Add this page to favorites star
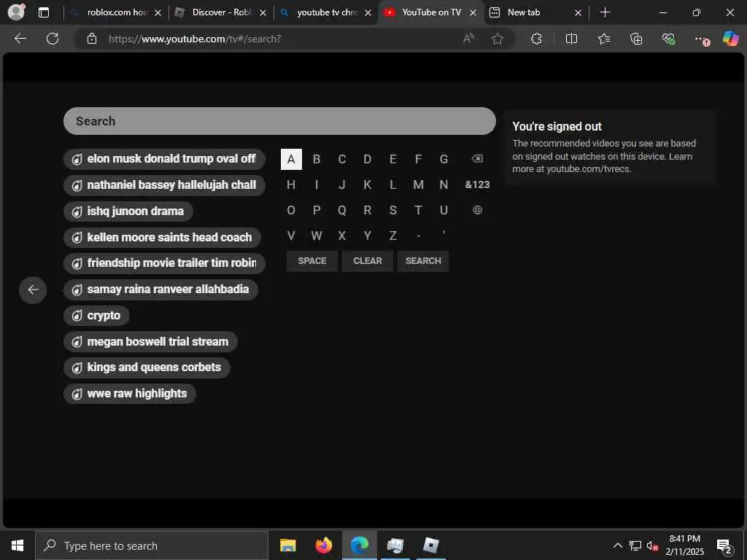The image size is (747, 560). (x=498, y=39)
